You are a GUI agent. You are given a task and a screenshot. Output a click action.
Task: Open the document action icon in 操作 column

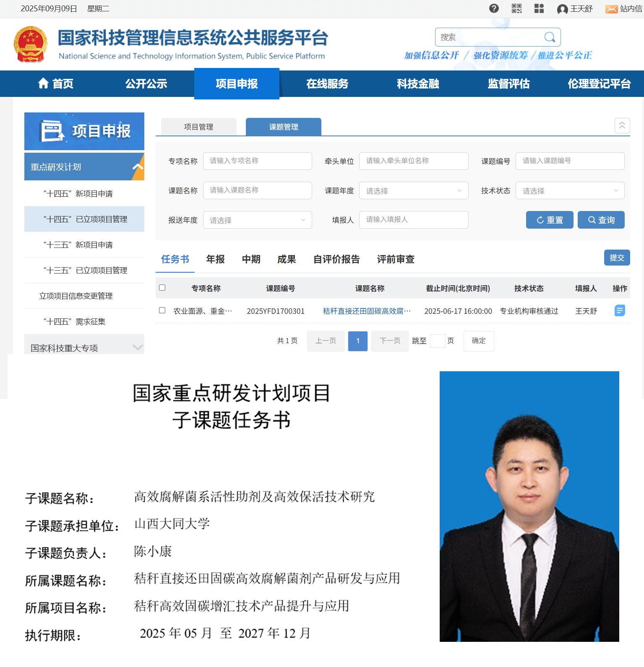(620, 310)
